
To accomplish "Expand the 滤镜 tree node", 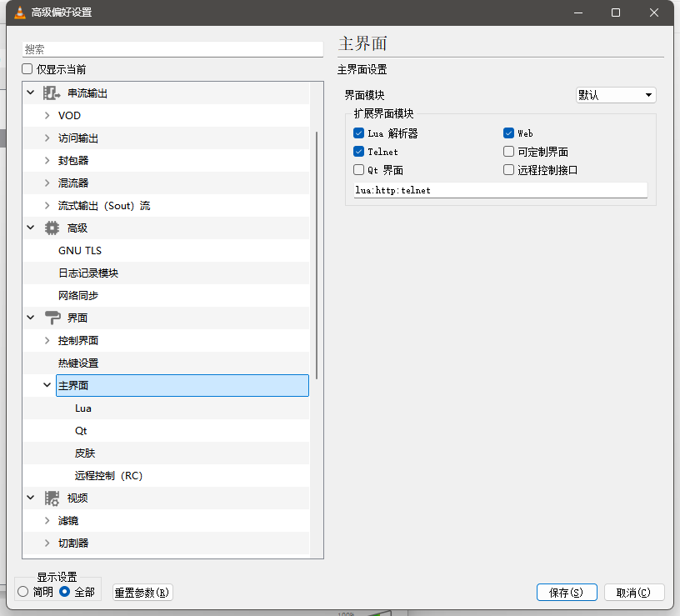I will point(47,521).
